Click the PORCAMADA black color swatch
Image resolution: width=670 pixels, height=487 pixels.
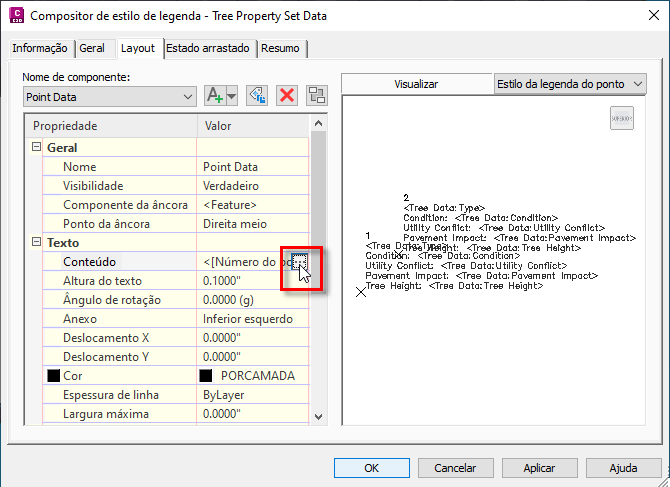[x=206, y=376]
